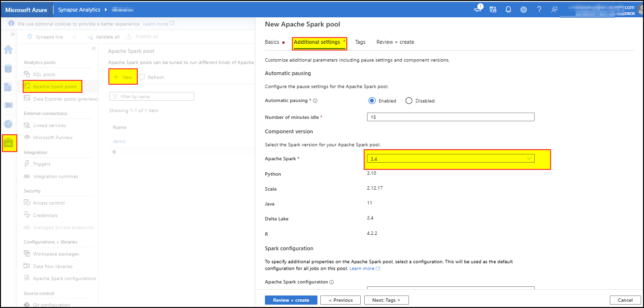Open Workspace packages
This screenshot has width=644, height=308.
point(56,254)
